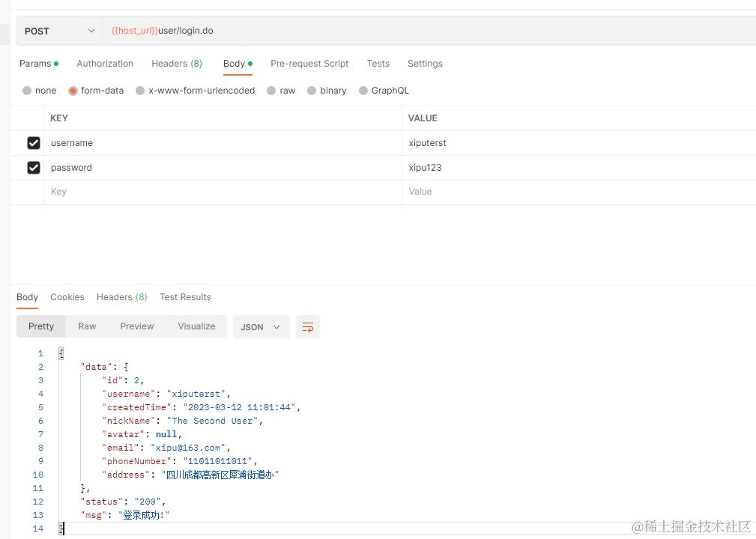Toggle word wrap icon in response toolbar
Viewport: 756px width, 539px height.
click(308, 327)
